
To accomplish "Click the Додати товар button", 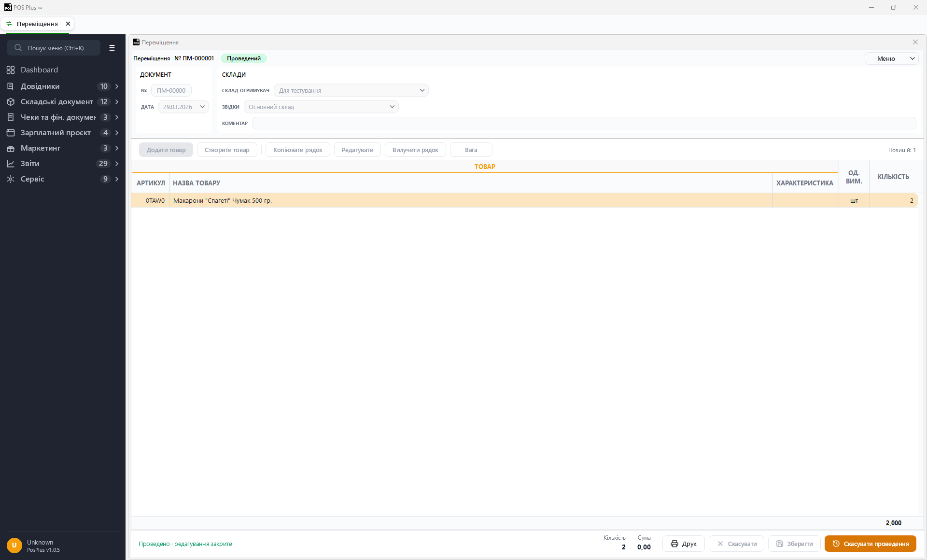I will point(166,150).
